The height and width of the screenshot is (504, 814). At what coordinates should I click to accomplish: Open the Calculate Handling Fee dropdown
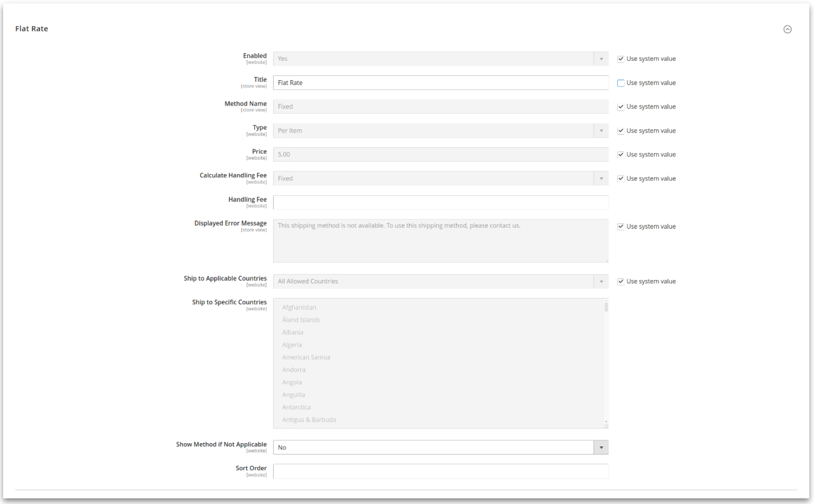pyautogui.click(x=601, y=178)
